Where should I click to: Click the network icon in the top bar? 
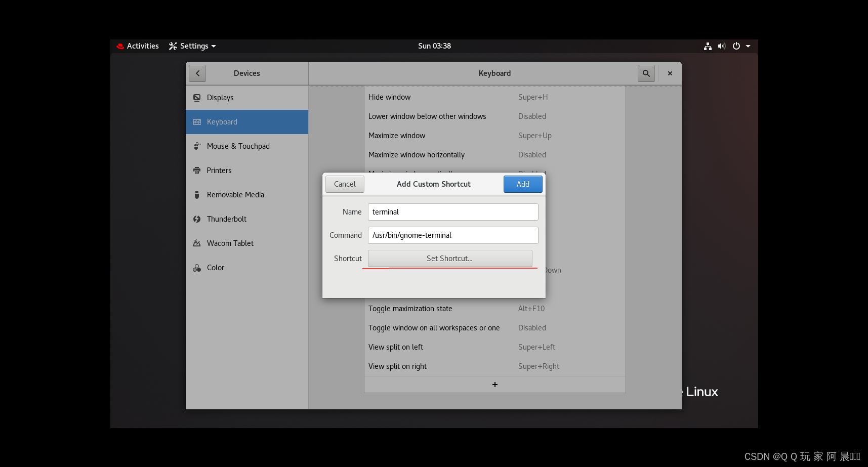tap(708, 46)
